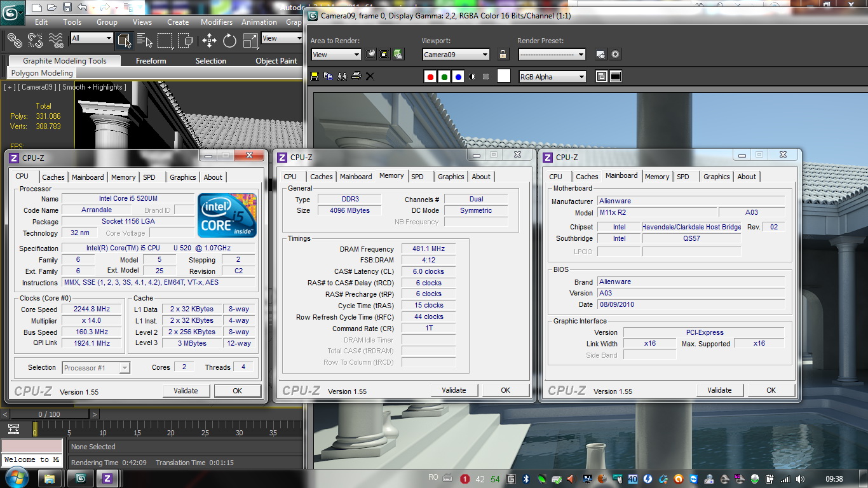Open Viewport Camera09 dropdown
The height and width of the screenshot is (488, 868).
tap(456, 55)
